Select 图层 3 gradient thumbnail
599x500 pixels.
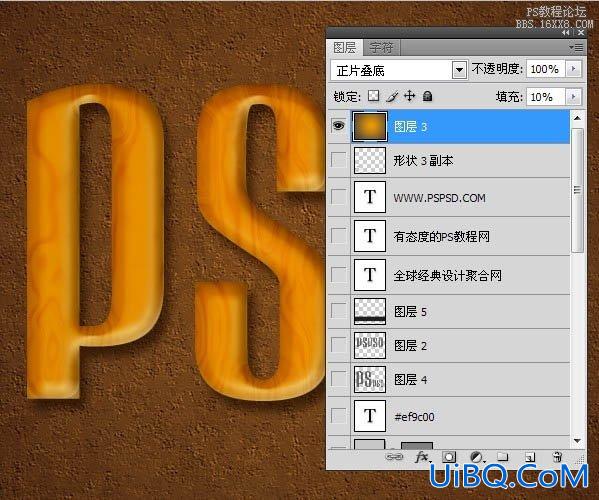[x=370, y=126]
